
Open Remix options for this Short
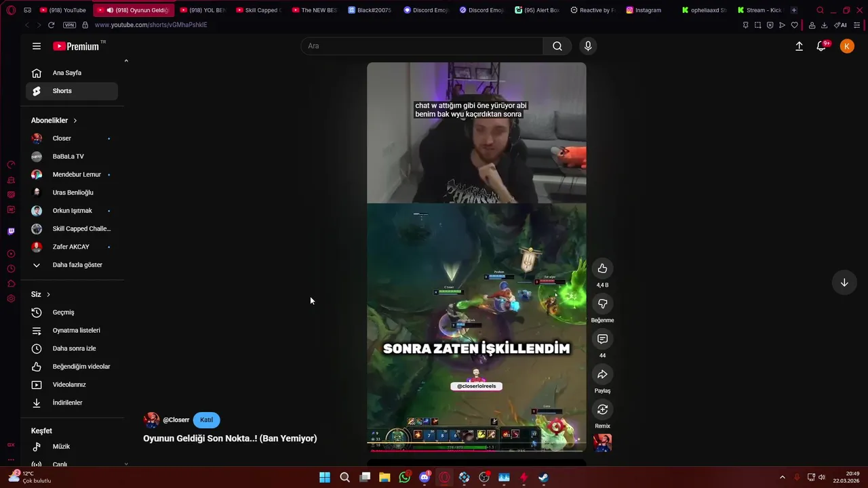(x=602, y=409)
